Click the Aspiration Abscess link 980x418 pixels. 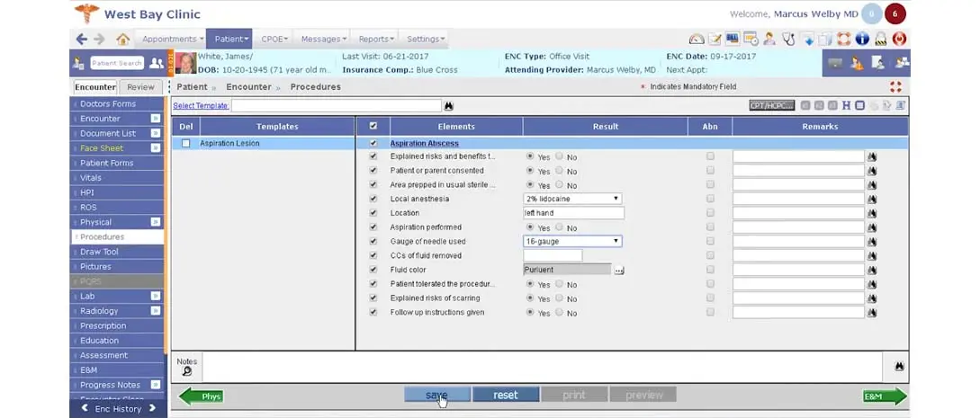[x=425, y=144]
